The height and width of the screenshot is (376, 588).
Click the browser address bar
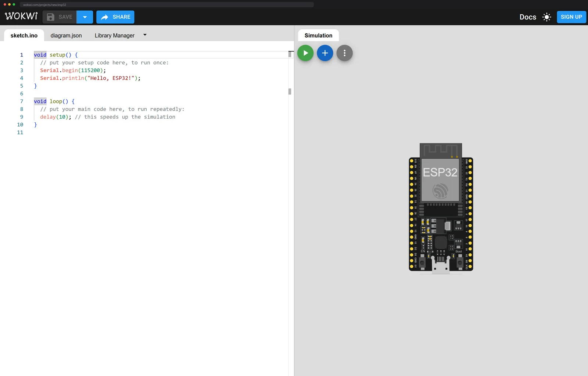tap(167, 4)
